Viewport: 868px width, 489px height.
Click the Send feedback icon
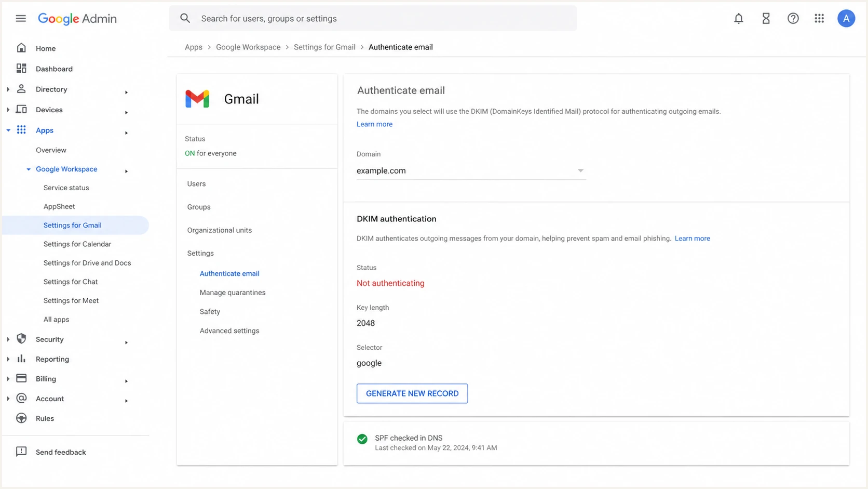click(x=21, y=452)
